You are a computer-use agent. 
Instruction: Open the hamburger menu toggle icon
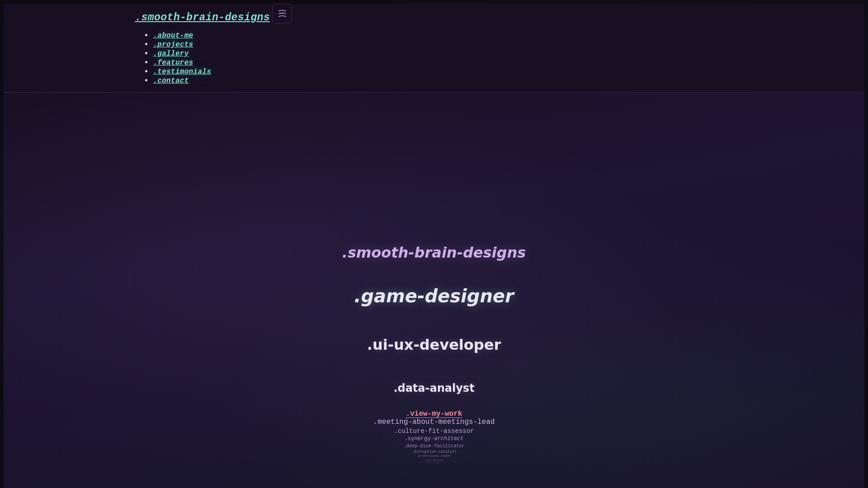(x=282, y=14)
